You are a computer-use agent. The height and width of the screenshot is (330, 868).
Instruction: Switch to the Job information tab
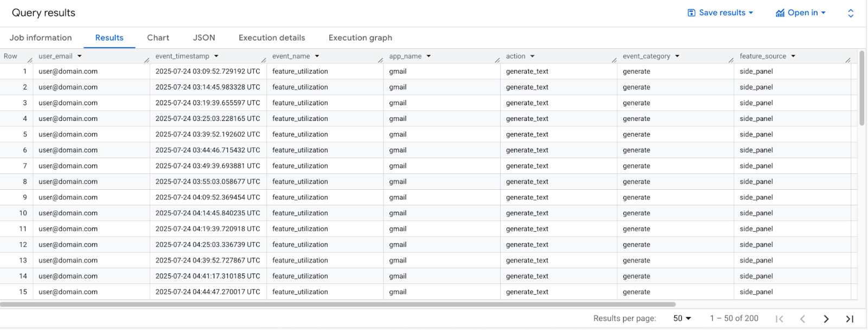point(41,38)
